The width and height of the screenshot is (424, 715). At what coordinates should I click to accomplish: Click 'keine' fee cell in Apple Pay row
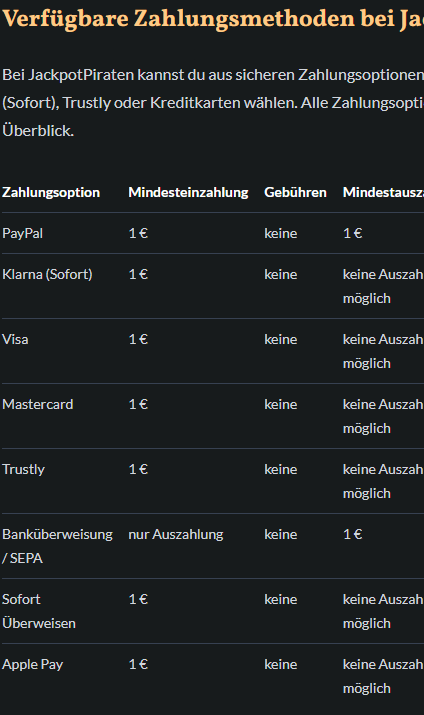(x=281, y=664)
